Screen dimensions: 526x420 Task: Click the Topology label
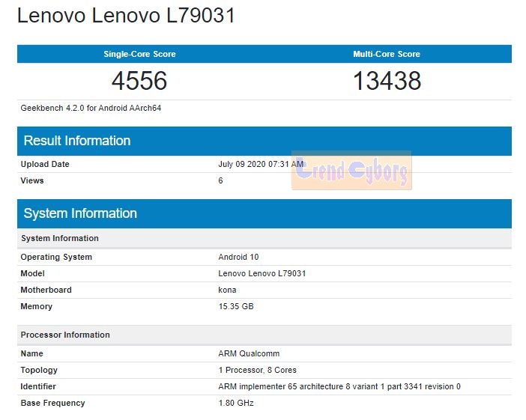point(39,370)
